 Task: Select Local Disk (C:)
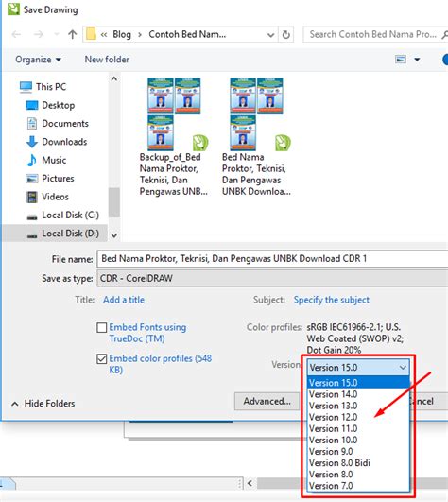point(70,216)
